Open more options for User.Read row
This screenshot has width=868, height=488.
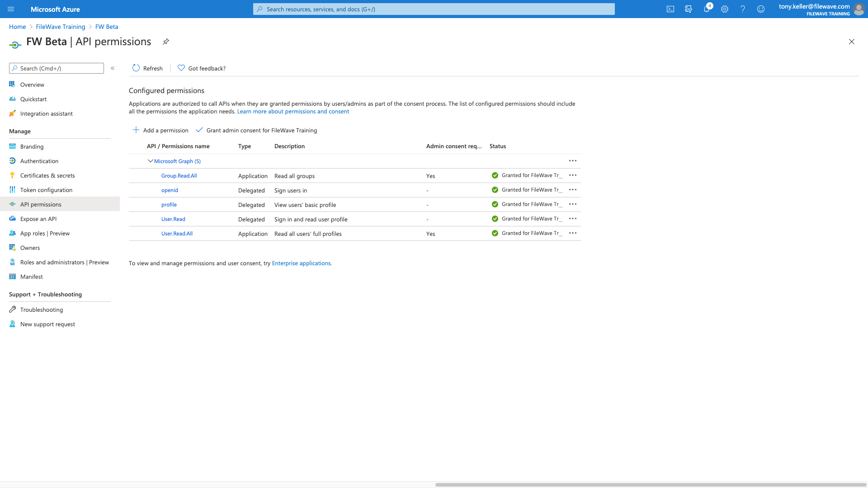[573, 219]
